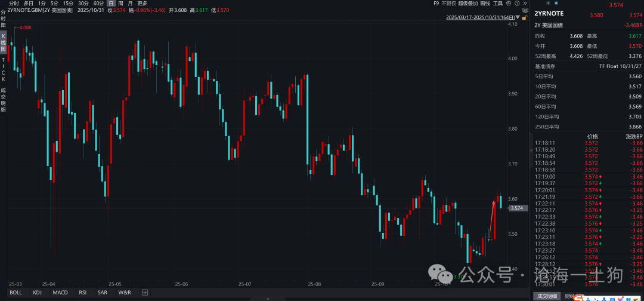The width and height of the screenshot is (644, 301).
Task: Click the rightmost icon in the chart's top toolbar
Action: (x=525, y=3)
